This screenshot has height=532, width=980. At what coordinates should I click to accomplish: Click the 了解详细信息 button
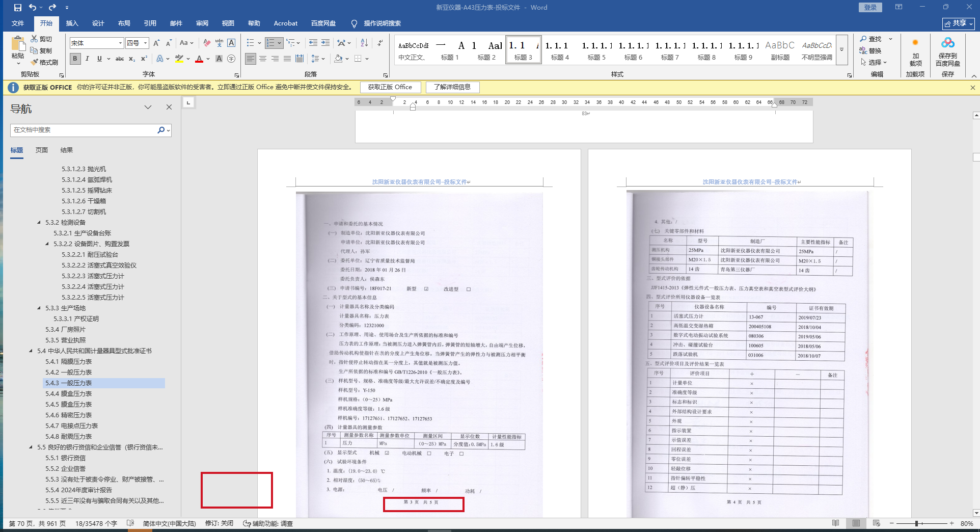point(452,87)
